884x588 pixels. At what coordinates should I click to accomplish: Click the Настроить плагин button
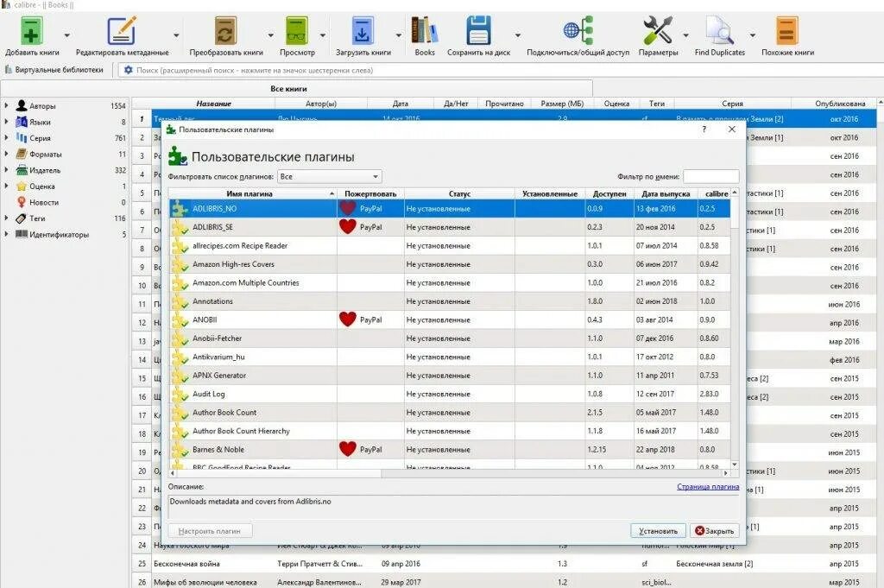[x=210, y=530]
